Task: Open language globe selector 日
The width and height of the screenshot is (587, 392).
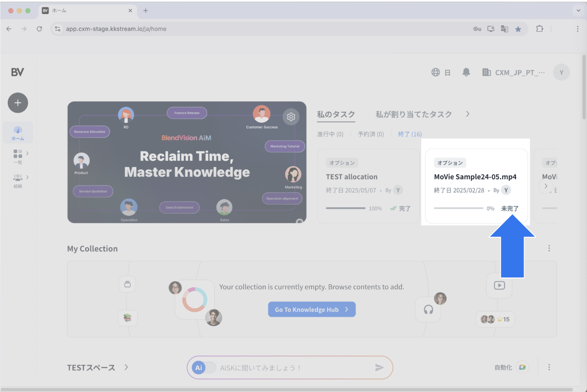Action: (441, 72)
